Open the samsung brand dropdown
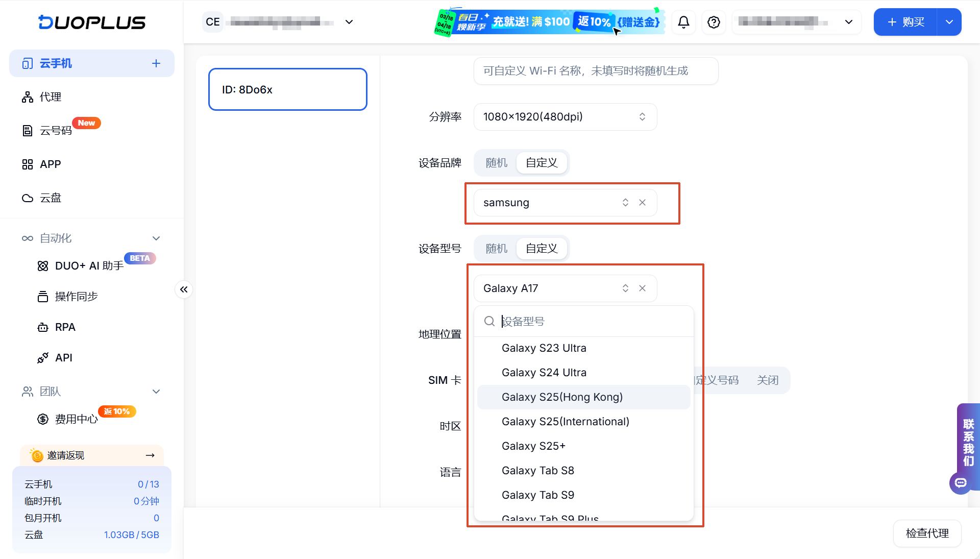The image size is (980, 559). point(565,203)
